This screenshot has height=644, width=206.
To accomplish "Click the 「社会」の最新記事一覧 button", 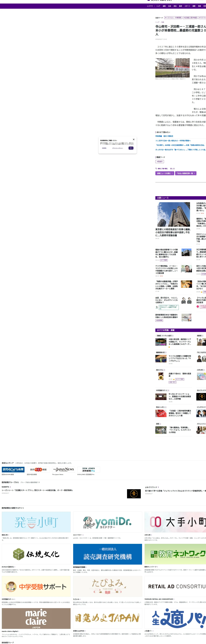I will pos(186,173).
